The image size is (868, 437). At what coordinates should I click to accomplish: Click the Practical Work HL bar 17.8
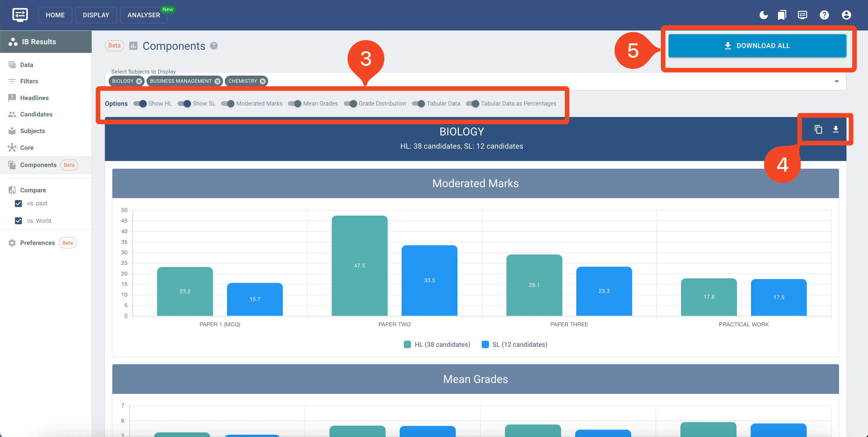(x=709, y=297)
